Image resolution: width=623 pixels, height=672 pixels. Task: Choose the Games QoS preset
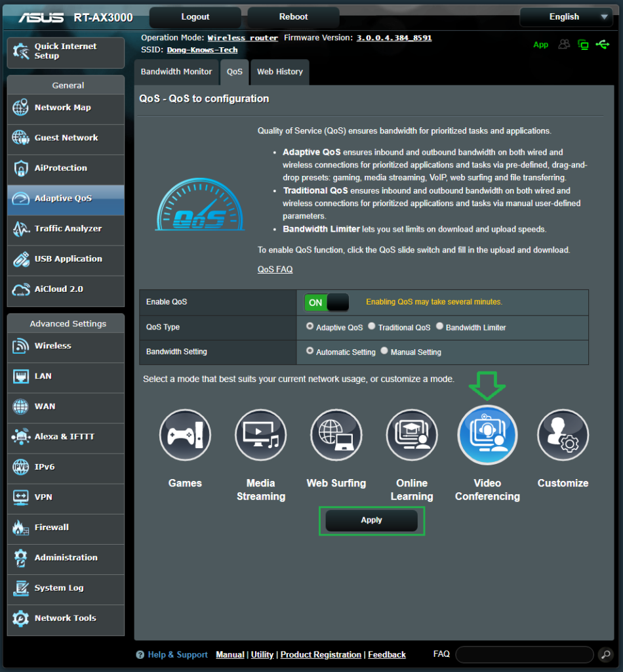pyautogui.click(x=185, y=434)
